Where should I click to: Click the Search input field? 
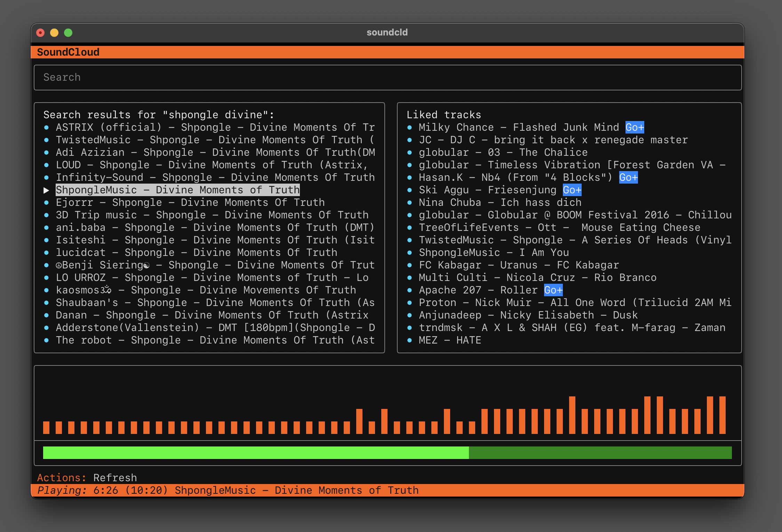(x=388, y=78)
